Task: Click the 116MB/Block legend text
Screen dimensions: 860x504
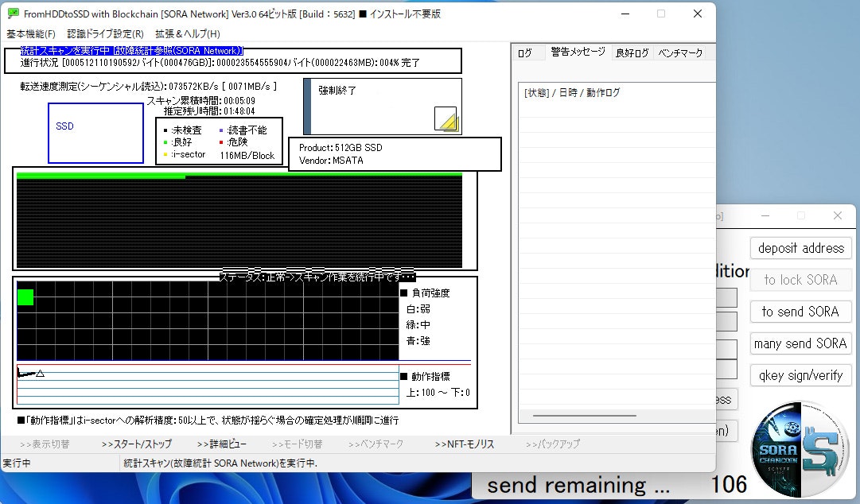Action: coord(247,156)
